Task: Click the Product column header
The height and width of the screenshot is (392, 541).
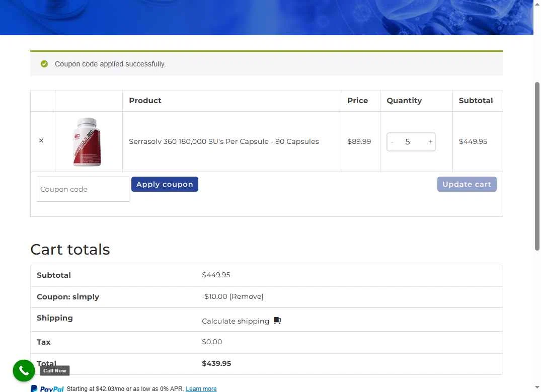Action: point(145,101)
